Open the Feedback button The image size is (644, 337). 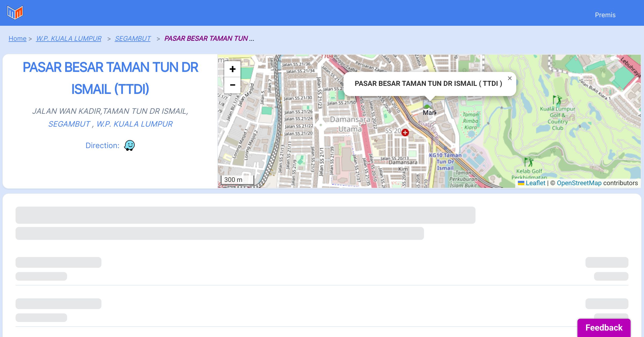tap(604, 328)
